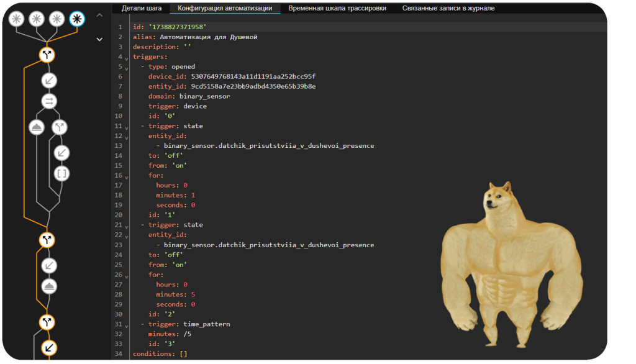This screenshot has width=636, height=364.
Task: Fold the 'for:' block at line 16
Action: [x=127, y=177]
